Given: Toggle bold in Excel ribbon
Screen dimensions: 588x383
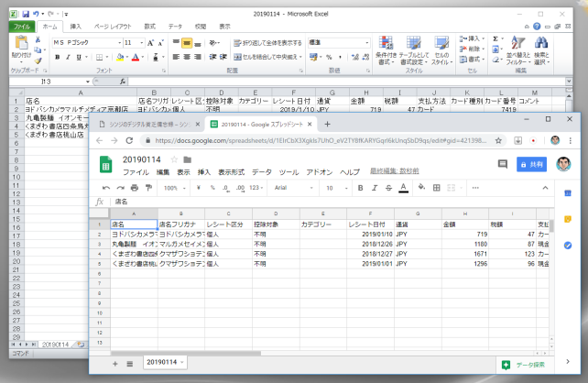Looking at the screenshot, I should [x=58, y=58].
